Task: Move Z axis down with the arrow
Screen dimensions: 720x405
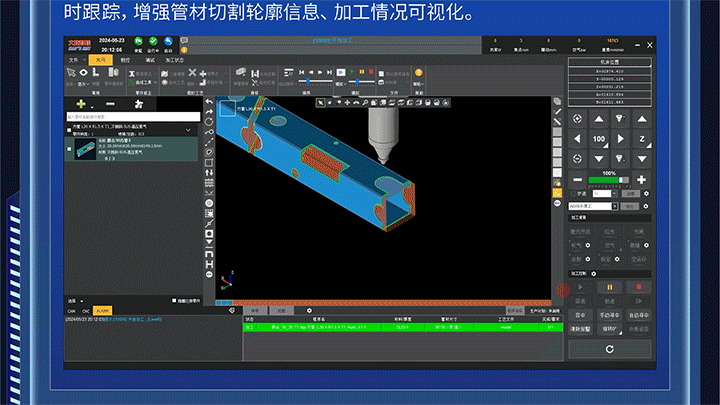Action: [x=642, y=159]
